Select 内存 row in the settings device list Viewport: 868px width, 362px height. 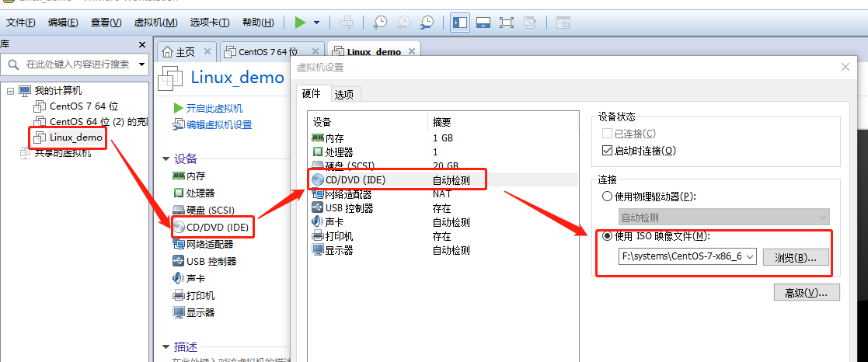443,137
